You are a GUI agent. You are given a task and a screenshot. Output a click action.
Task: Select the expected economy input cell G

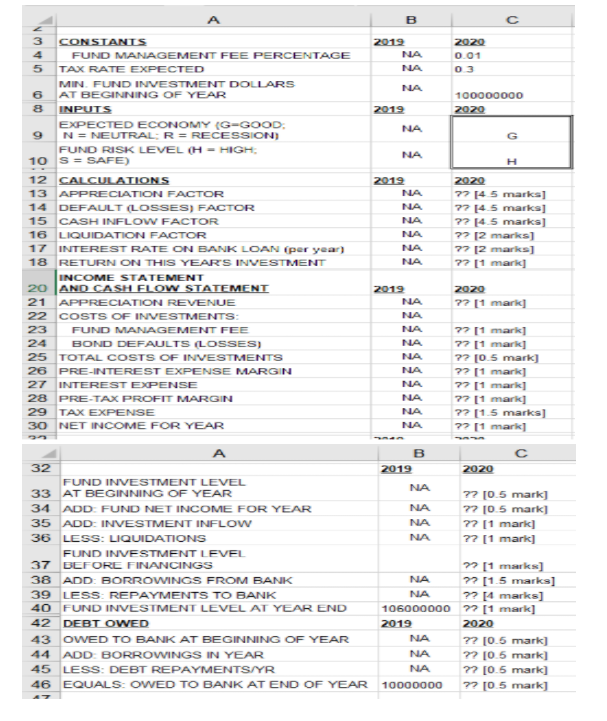[x=512, y=129]
